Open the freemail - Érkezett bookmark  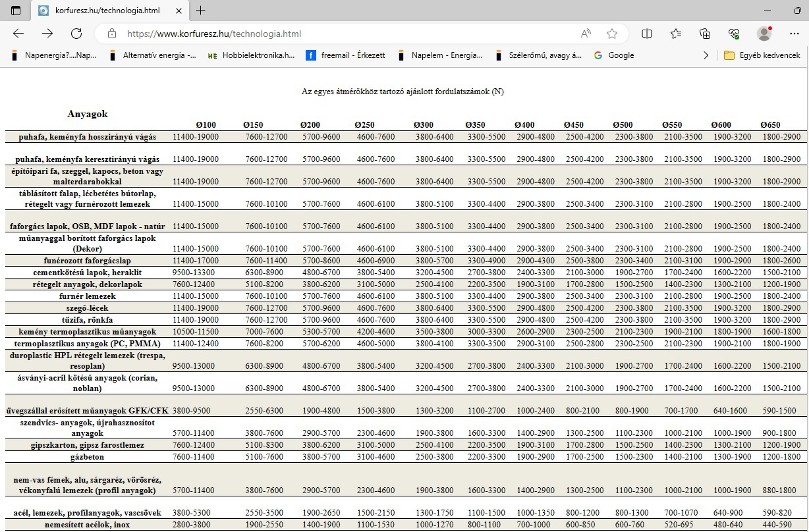click(346, 55)
